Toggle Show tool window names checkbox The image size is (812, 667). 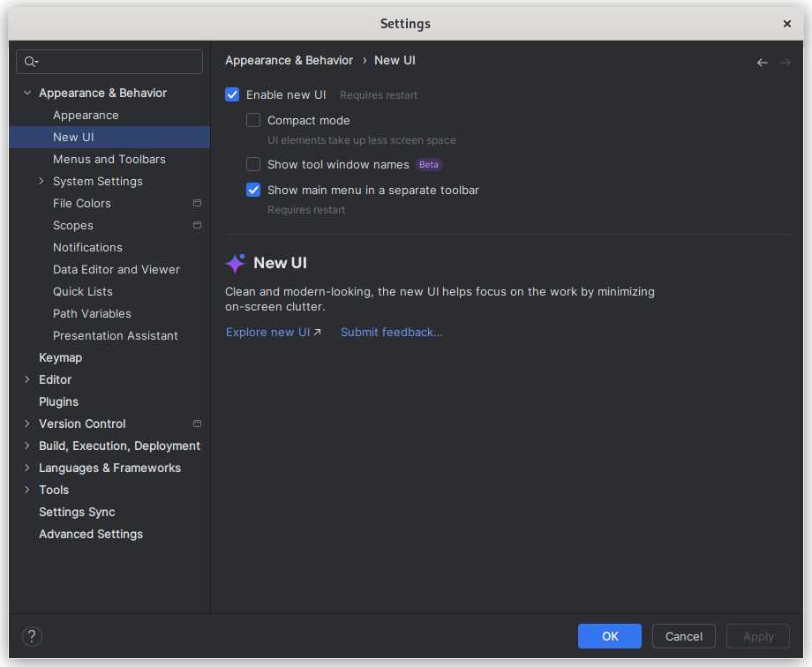point(253,164)
